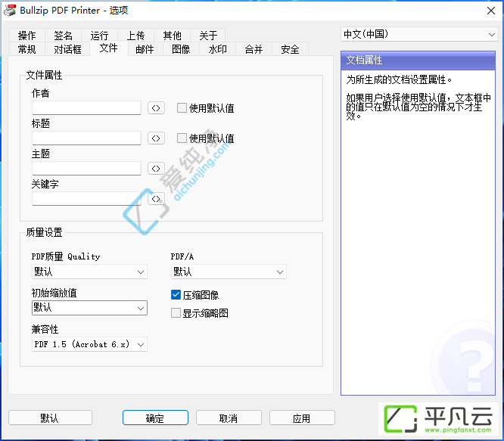Switch to the 合并 tab
The image size is (504, 441).
(254, 49)
